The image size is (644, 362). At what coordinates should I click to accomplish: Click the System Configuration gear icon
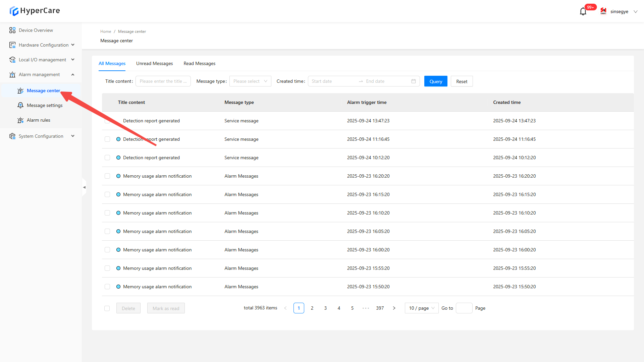pyautogui.click(x=12, y=136)
